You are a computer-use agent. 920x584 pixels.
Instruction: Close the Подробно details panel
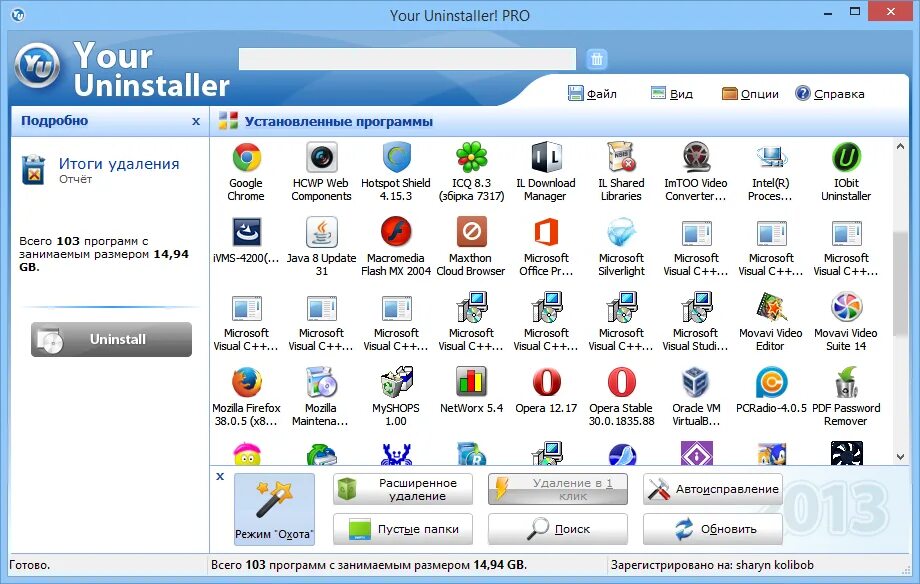[x=196, y=121]
